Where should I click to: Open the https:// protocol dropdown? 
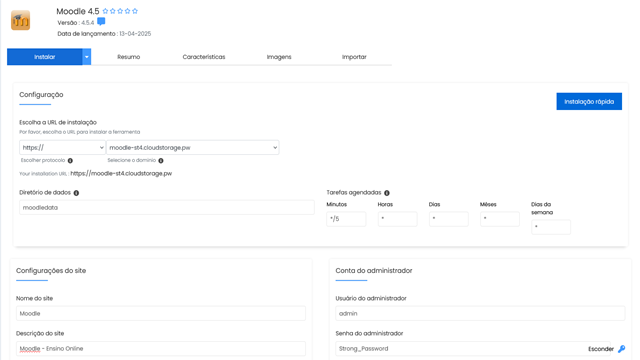(x=62, y=147)
